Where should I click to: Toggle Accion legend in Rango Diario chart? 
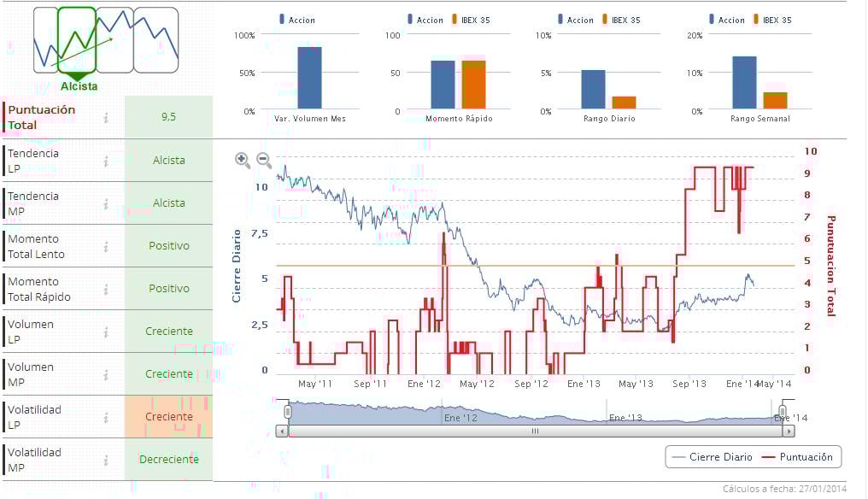tap(576, 20)
